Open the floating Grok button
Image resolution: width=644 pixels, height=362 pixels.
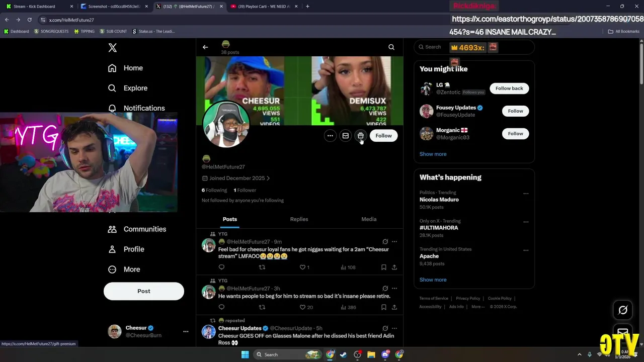point(623,310)
